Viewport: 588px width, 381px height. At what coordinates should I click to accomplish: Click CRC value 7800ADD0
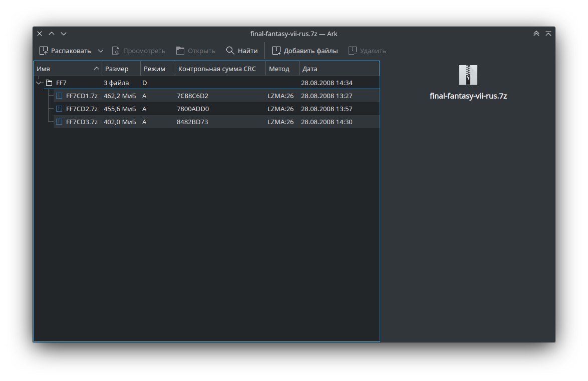point(193,109)
